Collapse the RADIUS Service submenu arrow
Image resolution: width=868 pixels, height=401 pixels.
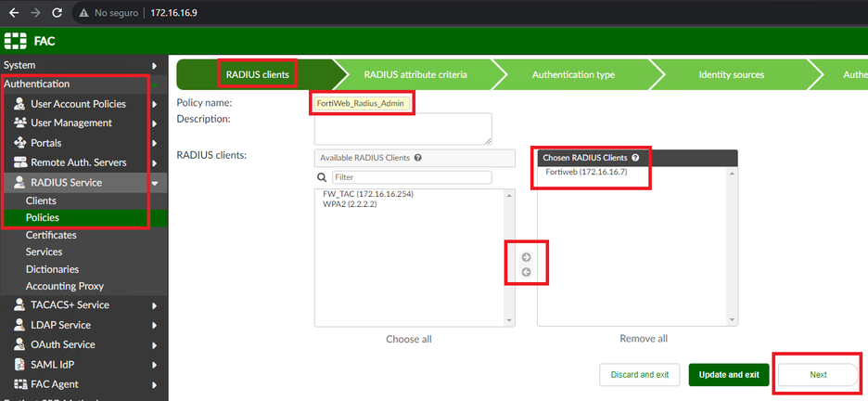coord(155,183)
